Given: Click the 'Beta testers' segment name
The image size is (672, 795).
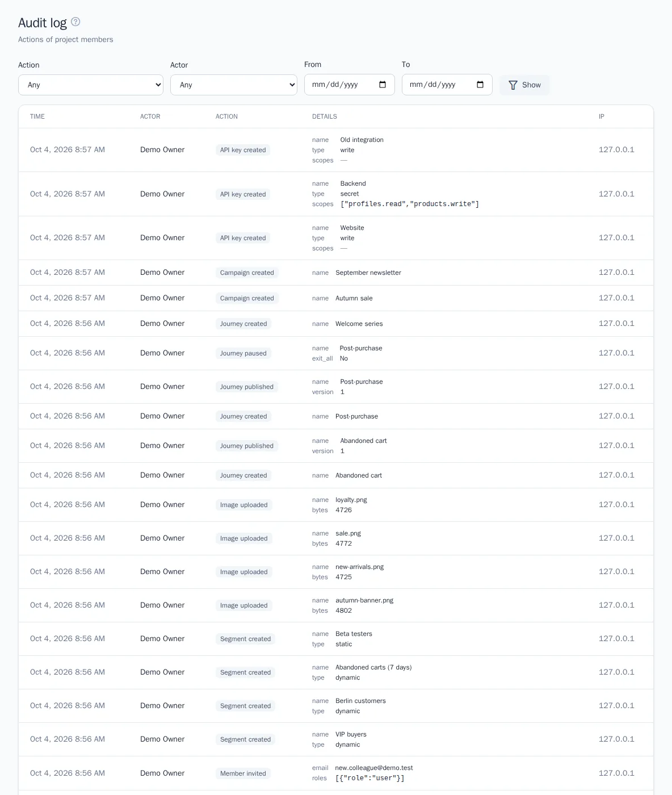Looking at the screenshot, I should 354,634.
